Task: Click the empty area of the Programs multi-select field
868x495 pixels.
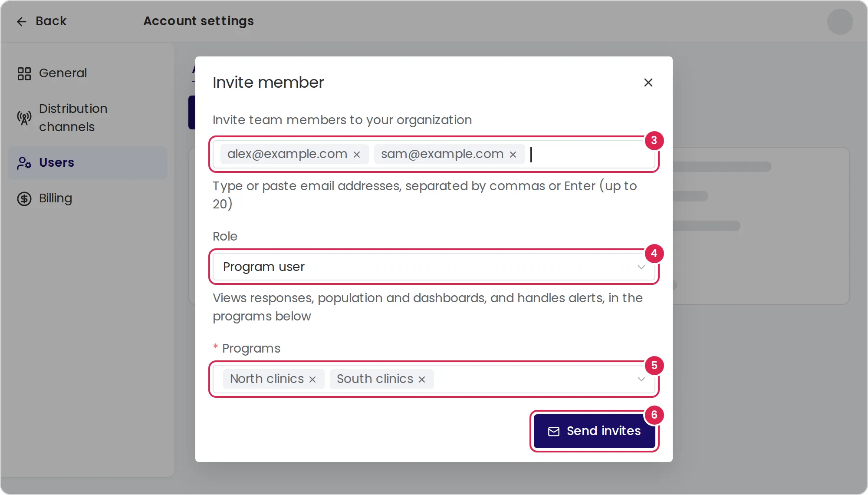Action: pyautogui.click(x=534, y=379)
